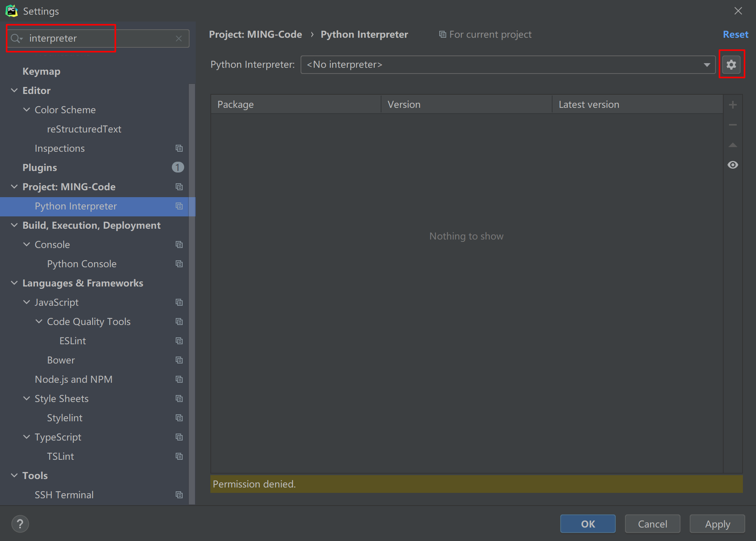The height and width of the screenshot is (541, 756).
Task: Select the Keymap settings item
Action: (x=41, y=71)
